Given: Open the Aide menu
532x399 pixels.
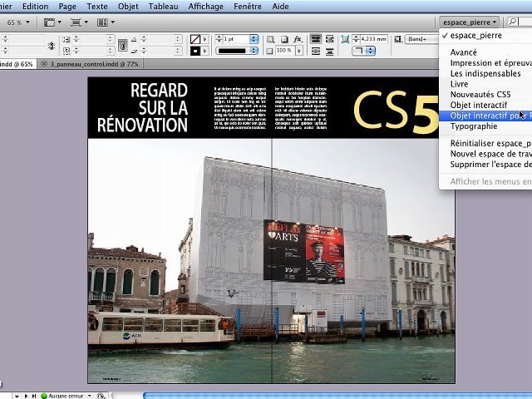Looking at the screenshot, I should pyautogui.click(x=280, y=6).
